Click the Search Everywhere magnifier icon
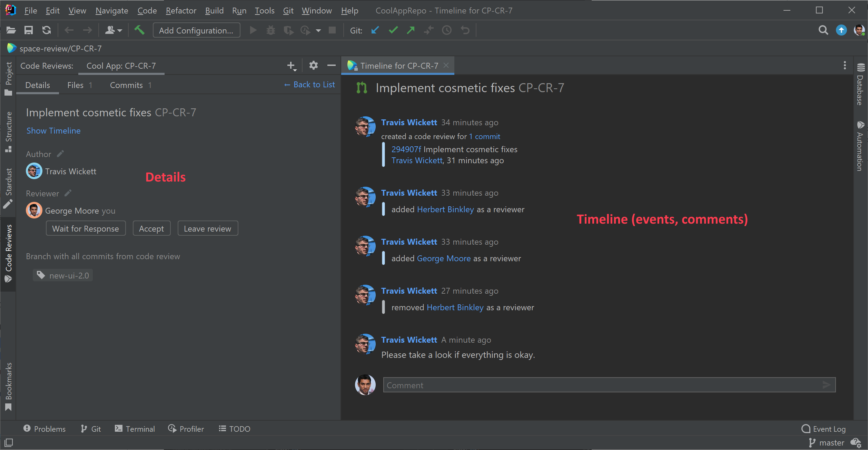This screenshot has width=868, height=450. [823, 30]
